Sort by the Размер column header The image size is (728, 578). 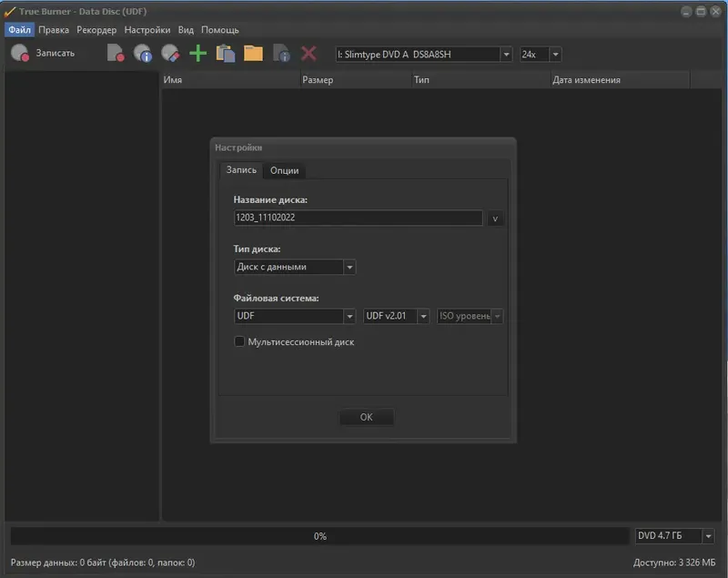coord(356,80)
